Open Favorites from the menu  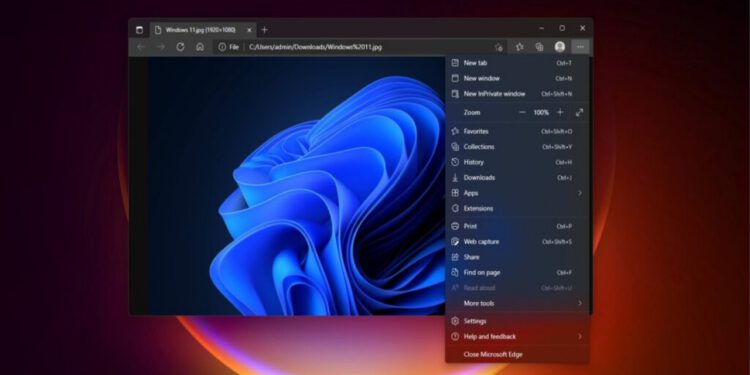(517, 131)
